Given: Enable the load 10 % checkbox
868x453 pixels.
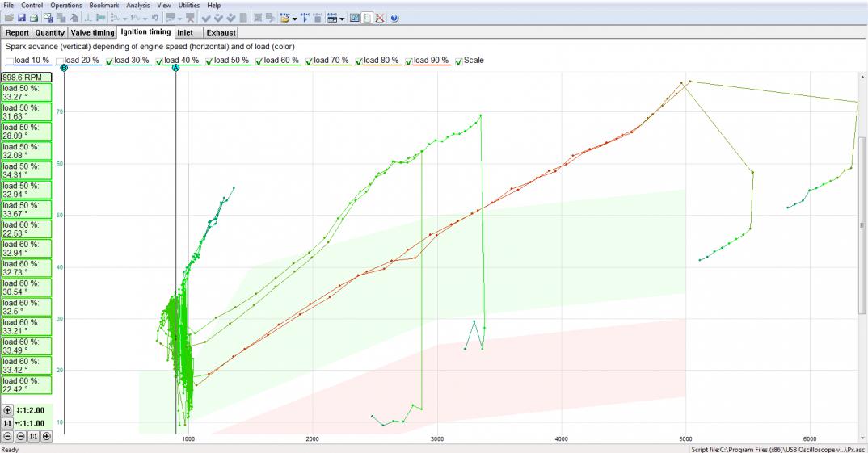Looking at the screenshot, I should pos(10,61).
